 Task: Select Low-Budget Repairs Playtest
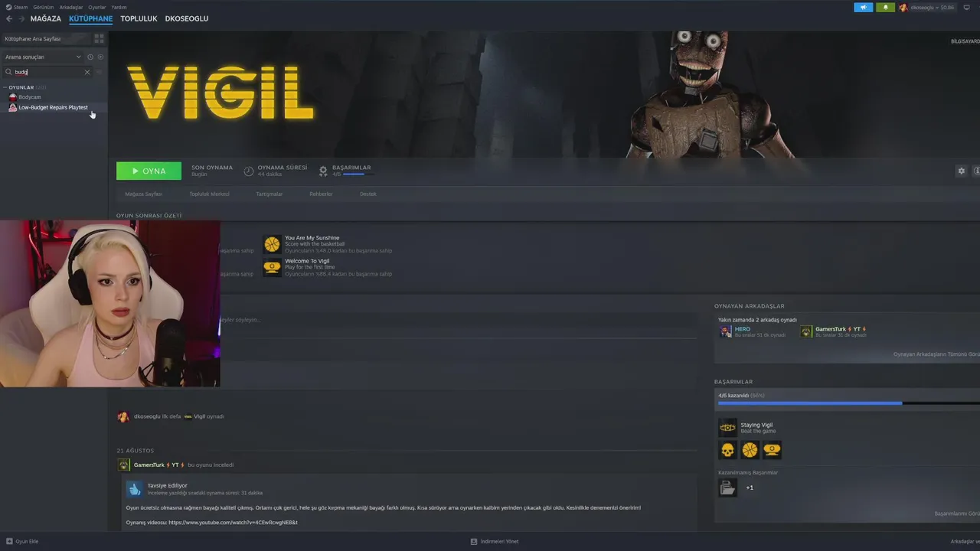click(53, 107)
